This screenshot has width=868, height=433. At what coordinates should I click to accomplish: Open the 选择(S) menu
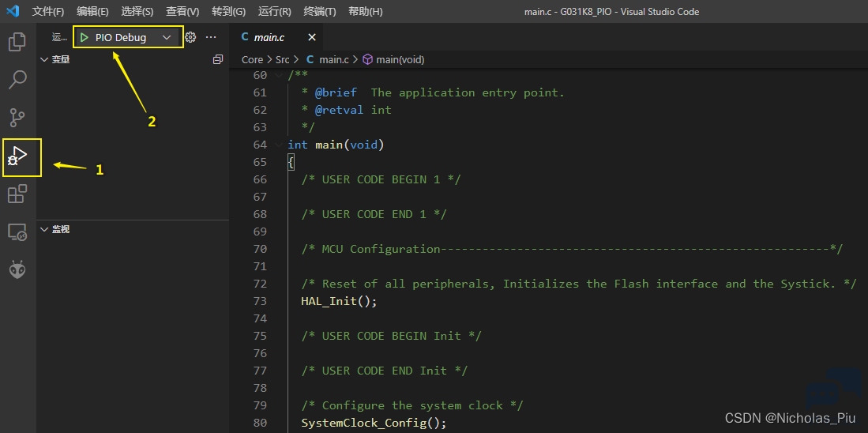point(137,12)
